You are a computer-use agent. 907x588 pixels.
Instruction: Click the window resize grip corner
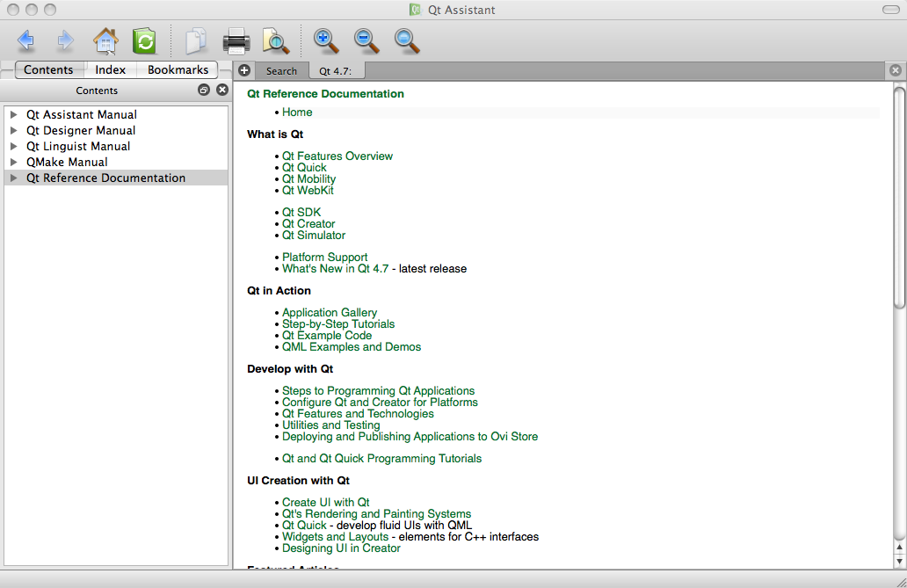[901, 582]
